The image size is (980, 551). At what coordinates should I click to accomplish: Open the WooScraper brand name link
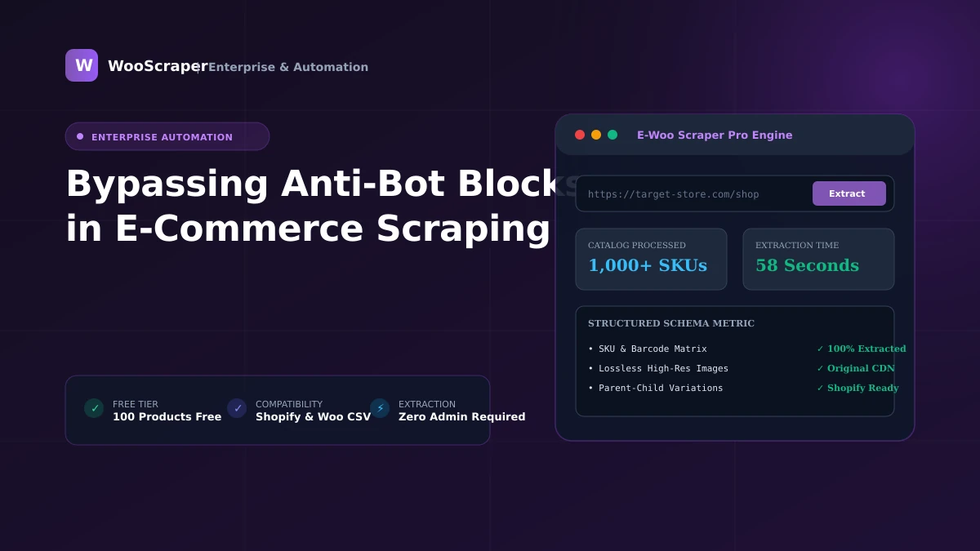[158, 66]
